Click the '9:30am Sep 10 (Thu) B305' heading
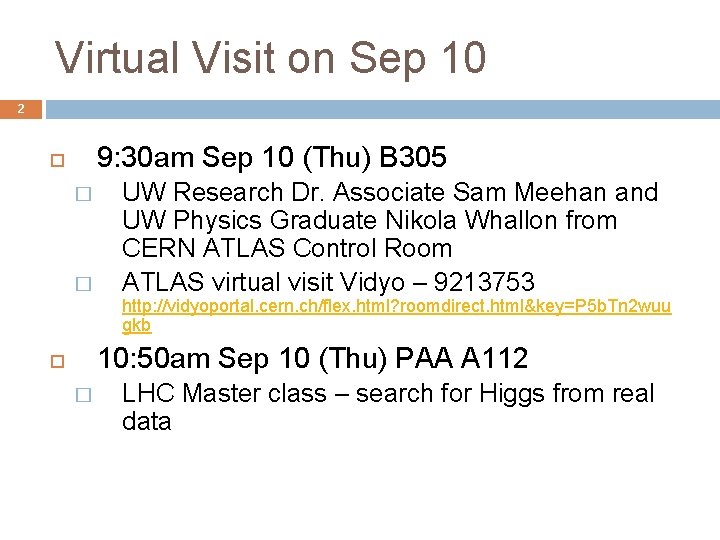Image resolution: width=720 pixels, height=540 pixels. tap(271, 158)
